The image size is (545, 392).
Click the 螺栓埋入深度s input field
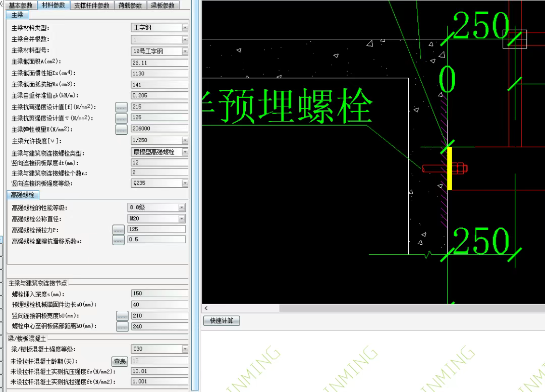pos(158,294)
